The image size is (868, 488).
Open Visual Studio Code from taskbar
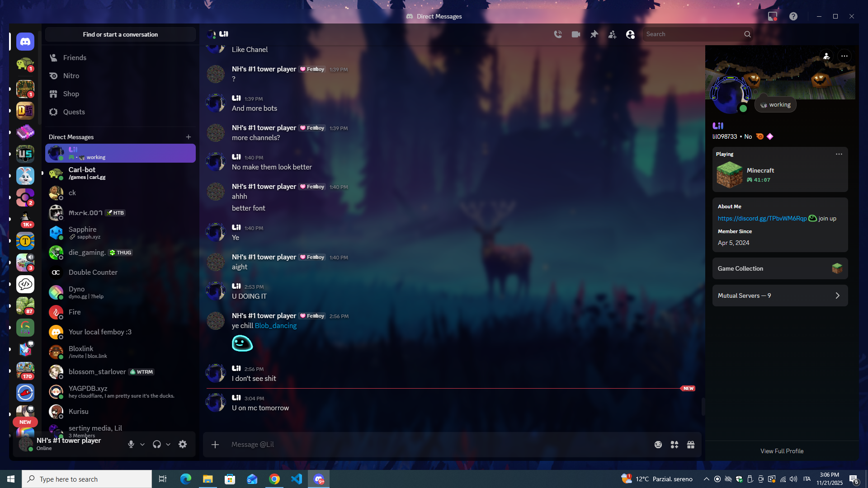(297, 479)
